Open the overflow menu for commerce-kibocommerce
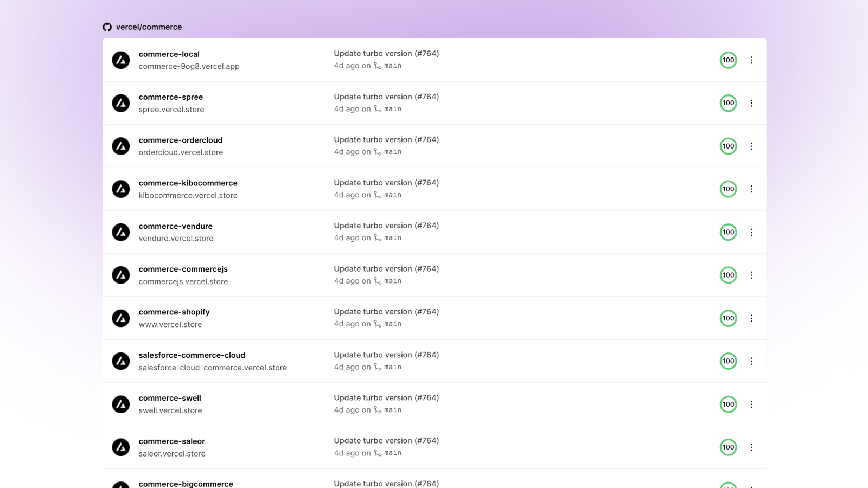868x488 pixels. click(751, 189)
